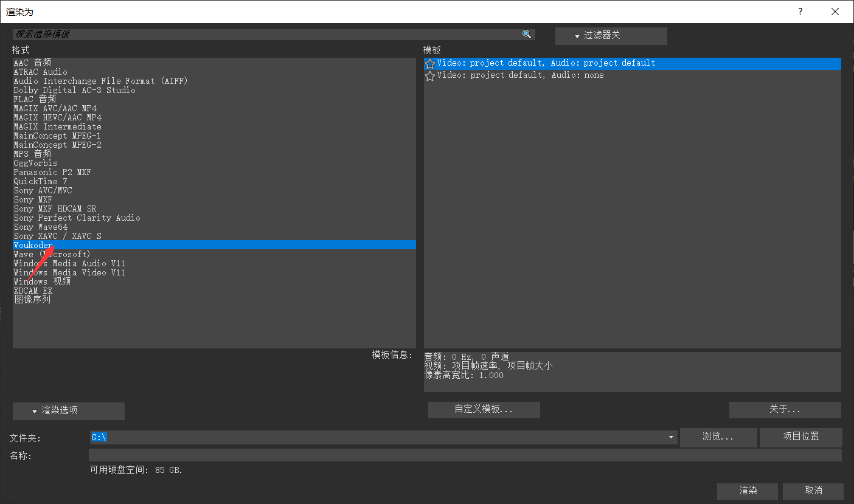Select the MP3 音频 format
854x504 pixels.
214,154
